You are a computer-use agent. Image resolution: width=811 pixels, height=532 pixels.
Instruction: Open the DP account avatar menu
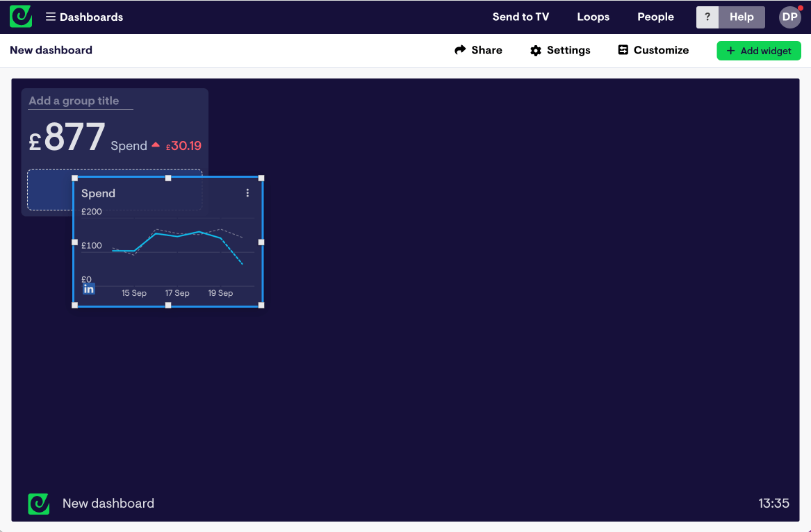pyautogui.click(x=789, y=16)
